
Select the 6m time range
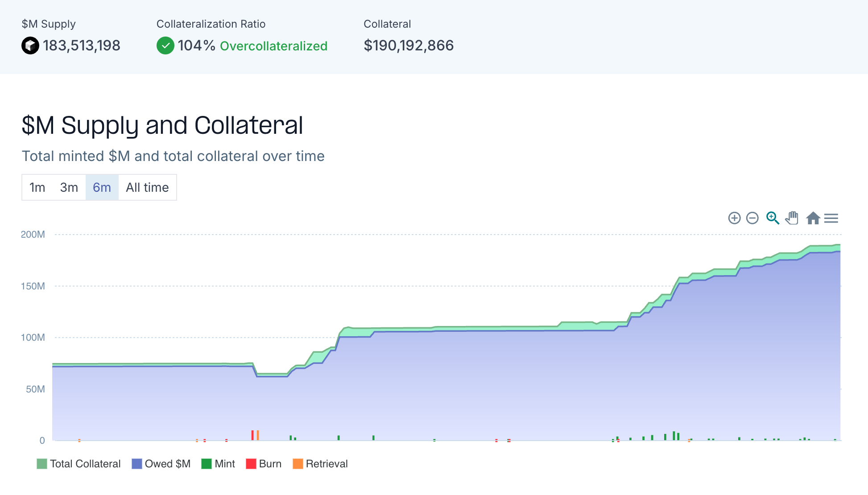tap(102, 187)
